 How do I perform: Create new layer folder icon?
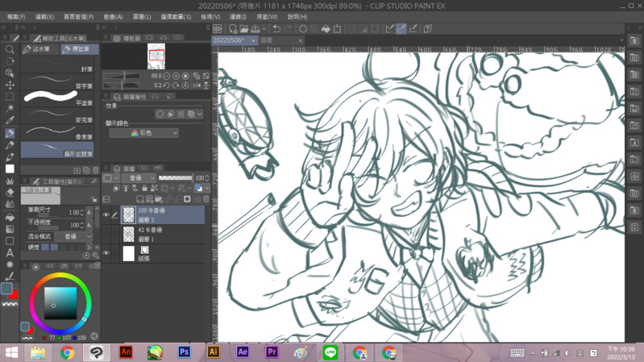point(159,199)
